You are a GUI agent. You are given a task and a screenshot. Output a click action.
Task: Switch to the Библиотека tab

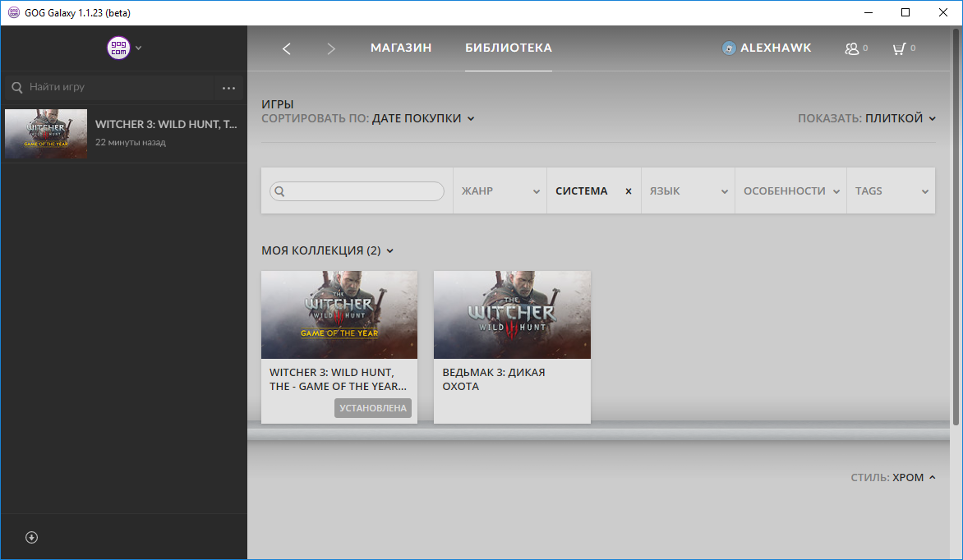[x=508, y=48]
